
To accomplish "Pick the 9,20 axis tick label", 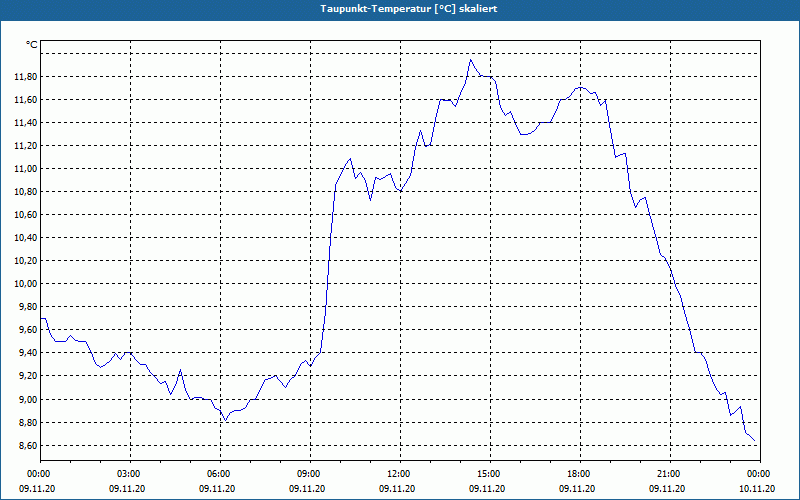I will coord(27,376).
